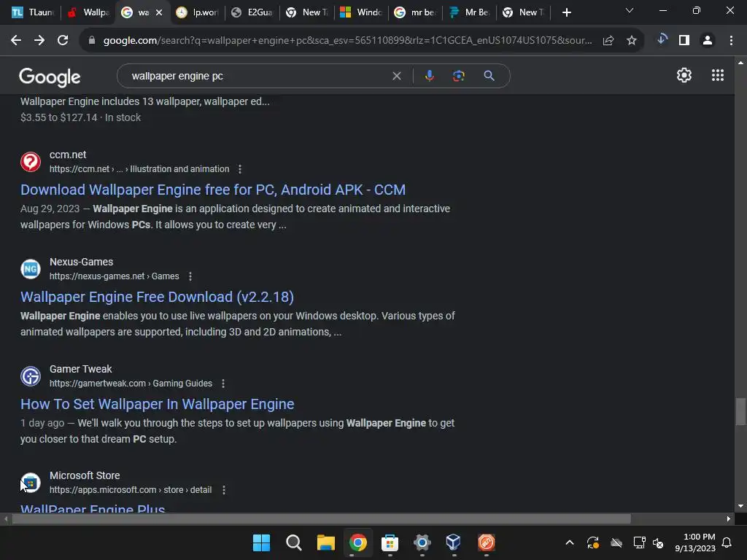
Task: Switch to the TLauncher tab
Action: (33, 12)
